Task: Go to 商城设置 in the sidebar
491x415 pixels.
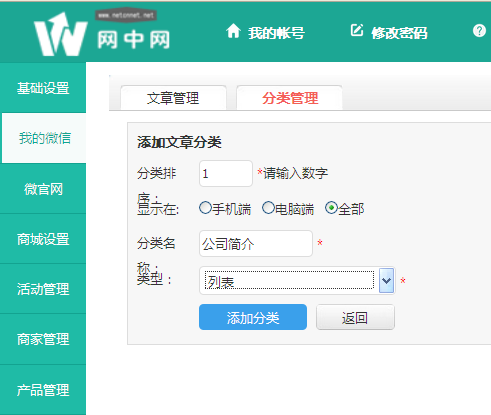Action: pos(43,239)
